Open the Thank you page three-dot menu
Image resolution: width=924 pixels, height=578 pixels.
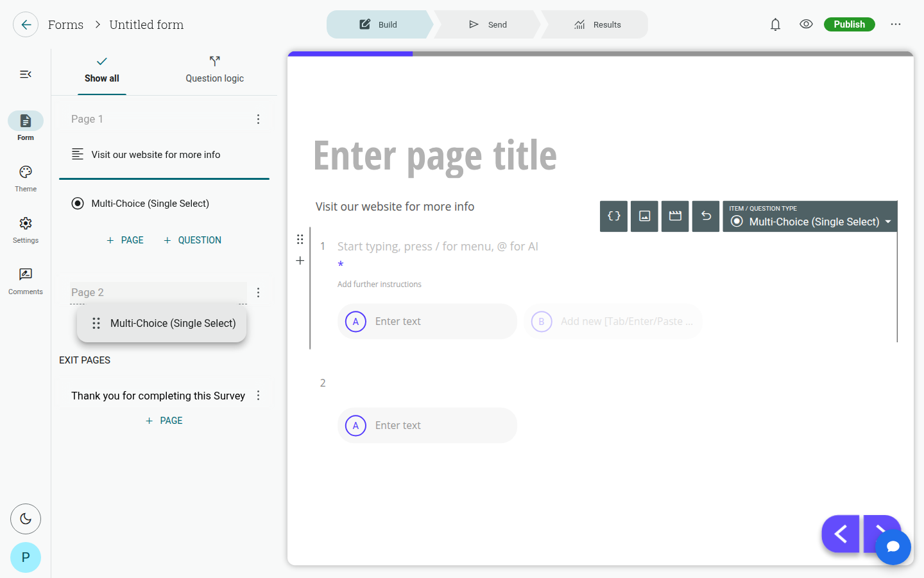click(258, 396)
